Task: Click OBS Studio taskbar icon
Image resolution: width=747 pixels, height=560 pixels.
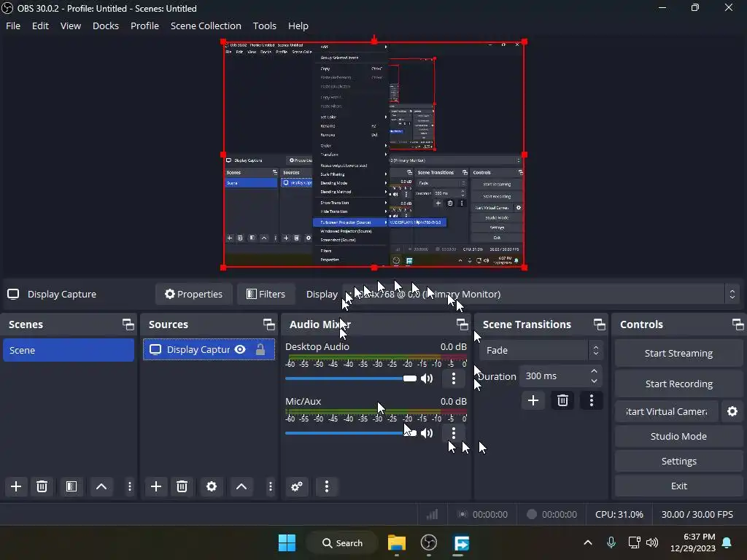Action: (429, 542)
